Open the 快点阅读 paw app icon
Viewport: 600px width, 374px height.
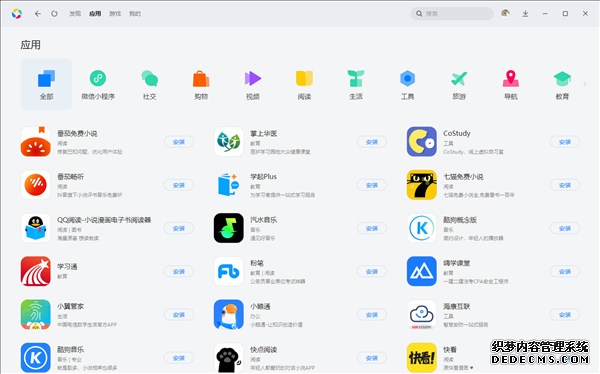pos(228,358)
